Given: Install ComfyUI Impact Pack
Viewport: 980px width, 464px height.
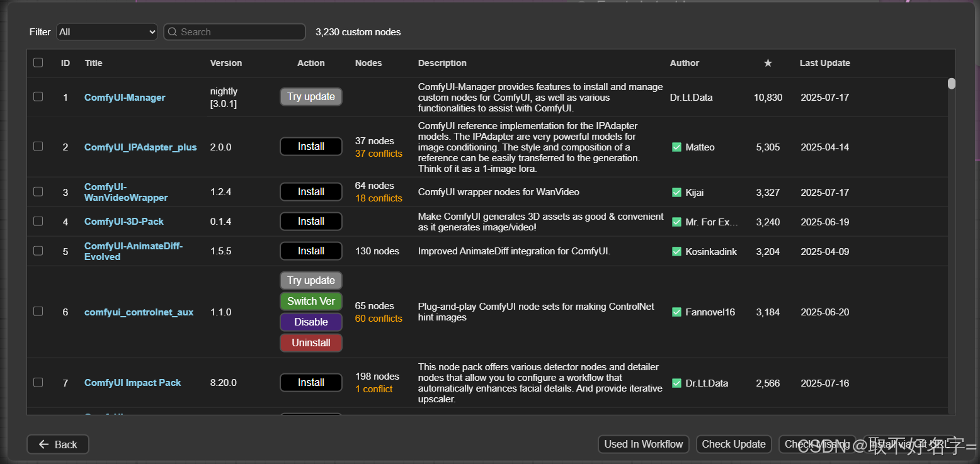Looking at the screenshot, I should click(x=311, y=382).
